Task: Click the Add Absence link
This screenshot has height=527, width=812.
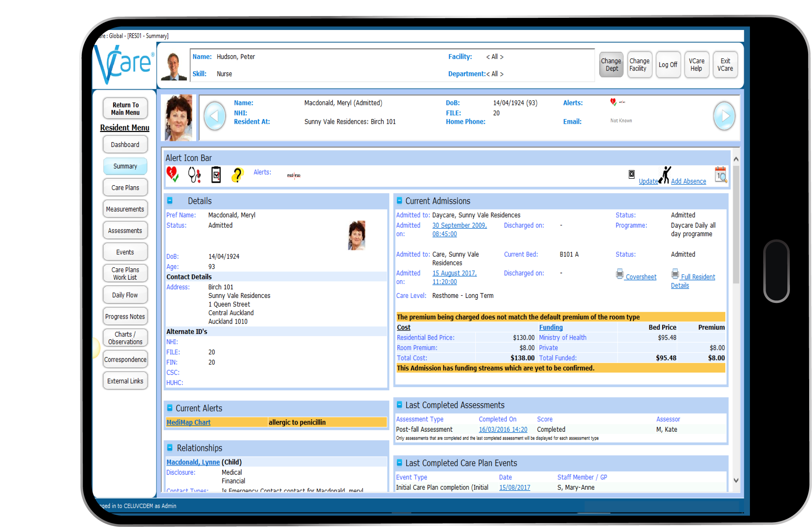Action: point(688,181)
